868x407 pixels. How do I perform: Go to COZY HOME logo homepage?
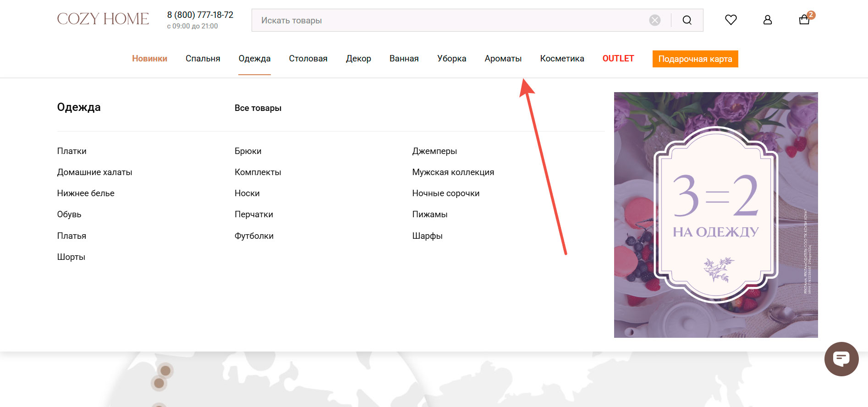(103, 19)
